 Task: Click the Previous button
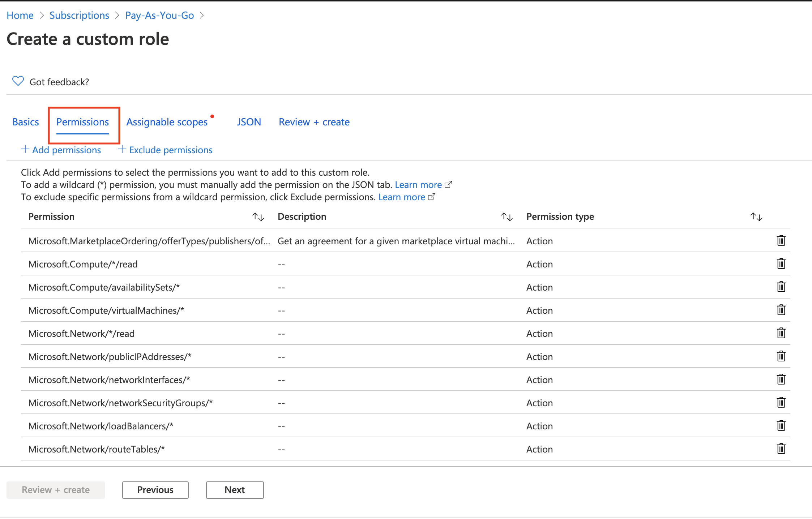click(155, 490)
